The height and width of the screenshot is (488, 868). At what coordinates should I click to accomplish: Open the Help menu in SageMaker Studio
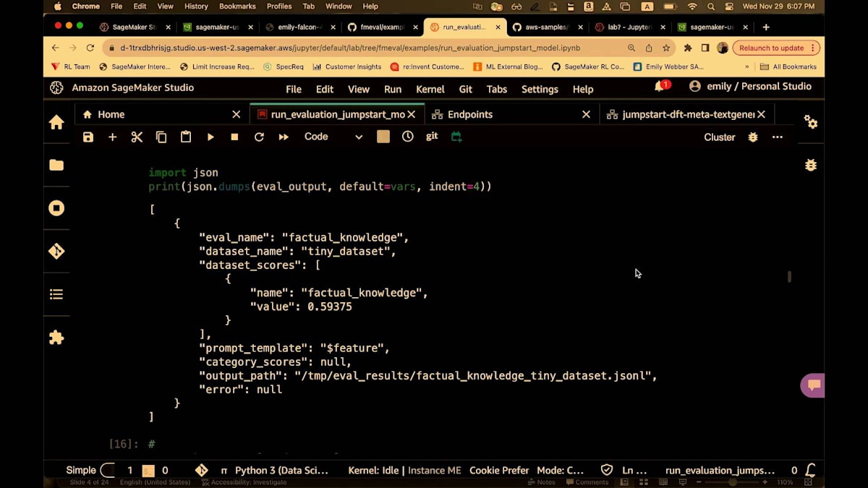click(x=583, y=89)
